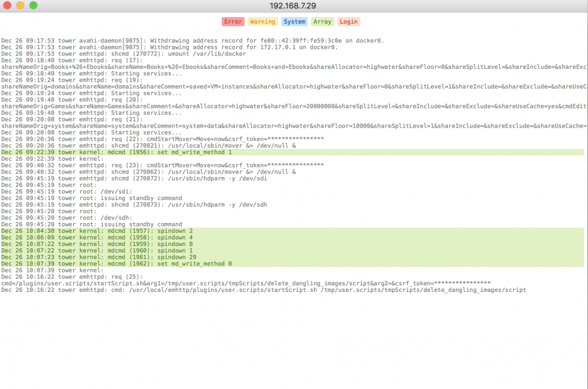Click highlighted 'set md_write_method 1' line
This screenshot has width=588, height=389.
(x=292, y=152)
